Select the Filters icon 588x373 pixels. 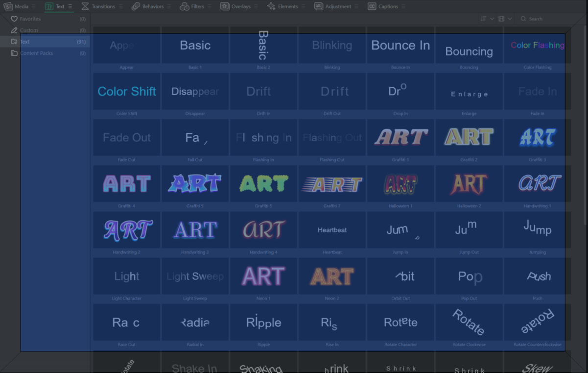tap(185, 6)
